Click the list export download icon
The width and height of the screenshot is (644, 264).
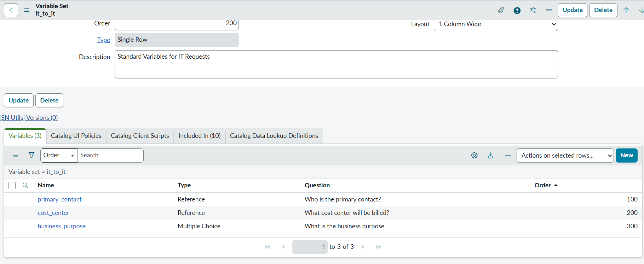click(490, 156)
